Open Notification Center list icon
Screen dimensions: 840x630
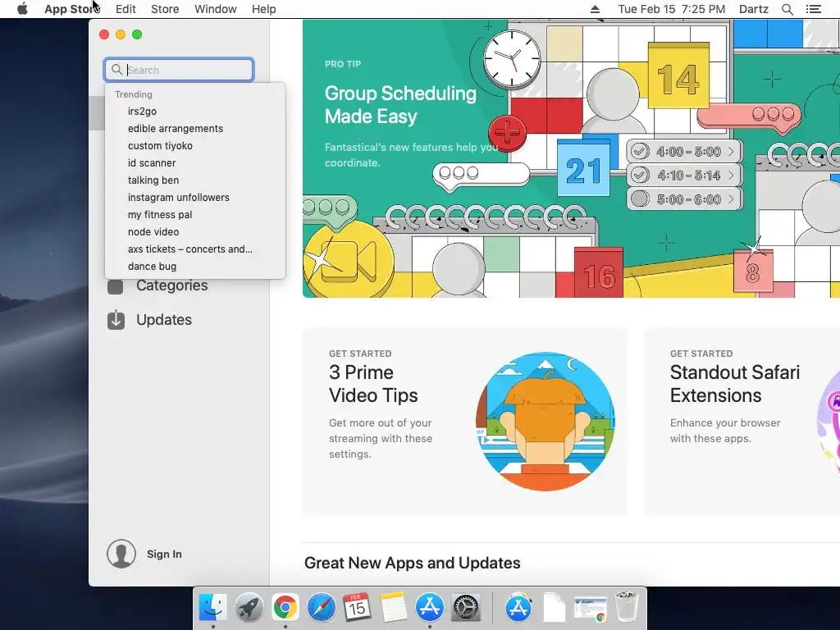pyautogui.click(x=813, y=9)
